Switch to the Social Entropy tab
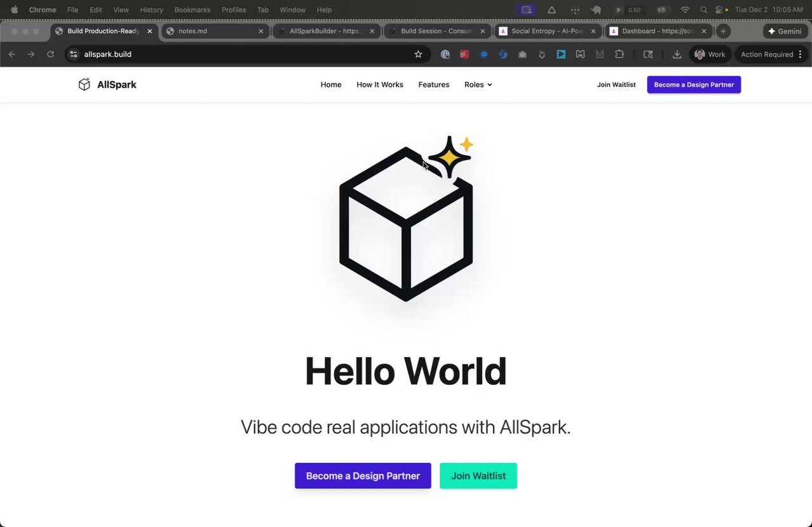Viewport: 812px width, 527px height. tap(549, 31)
